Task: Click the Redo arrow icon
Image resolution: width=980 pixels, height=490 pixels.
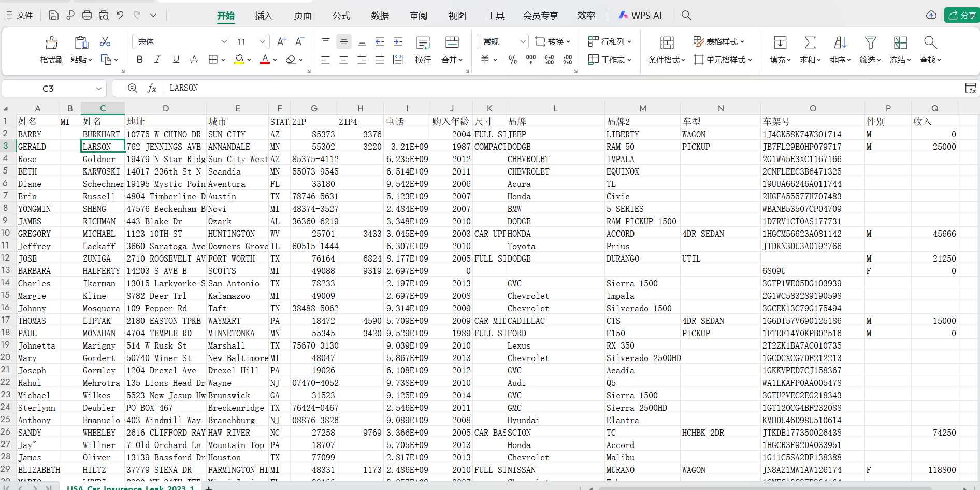Action: 137,15
